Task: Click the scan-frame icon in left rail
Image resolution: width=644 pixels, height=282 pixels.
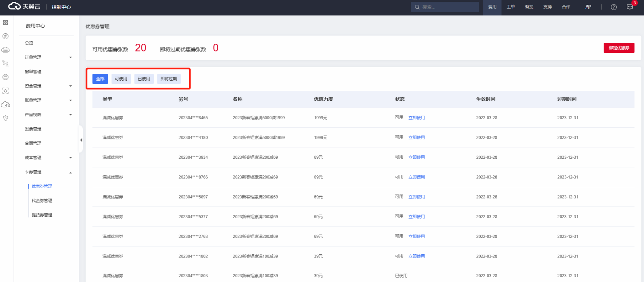Action: point(5,91)
